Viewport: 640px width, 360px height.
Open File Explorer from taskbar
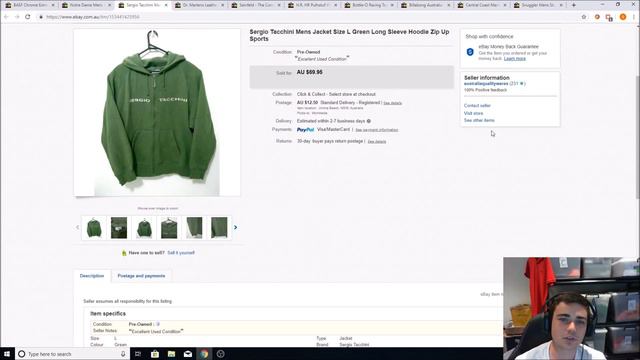pos(171,354)
